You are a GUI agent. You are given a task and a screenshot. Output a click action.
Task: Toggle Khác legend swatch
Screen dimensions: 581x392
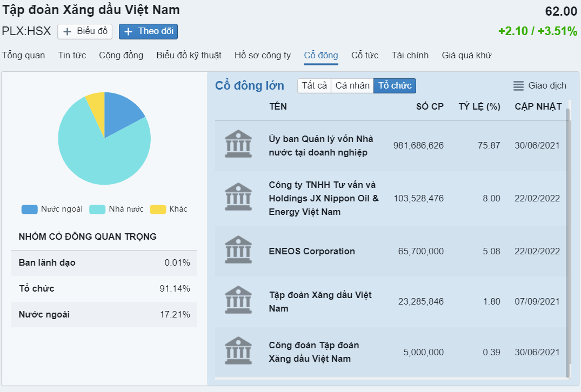(158, 209)
